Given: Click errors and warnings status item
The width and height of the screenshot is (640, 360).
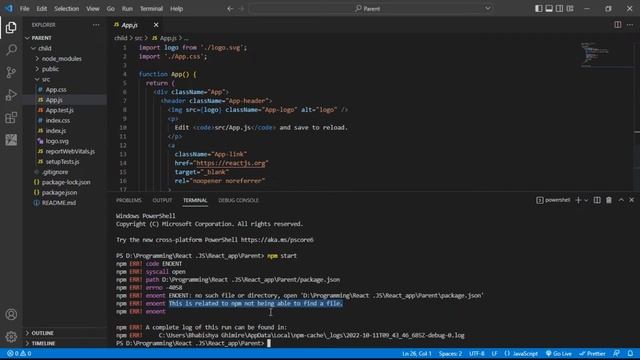Looking at the screenshot, I should [19, 353].
